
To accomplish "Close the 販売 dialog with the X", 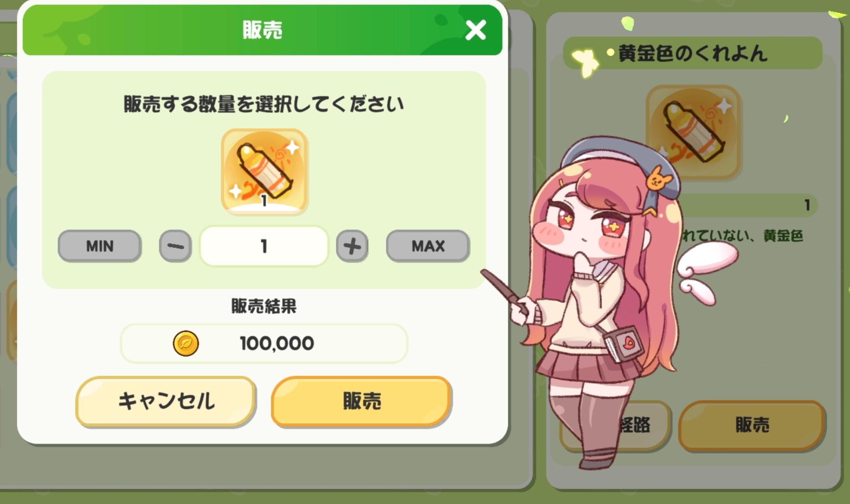I will [475, 30].
